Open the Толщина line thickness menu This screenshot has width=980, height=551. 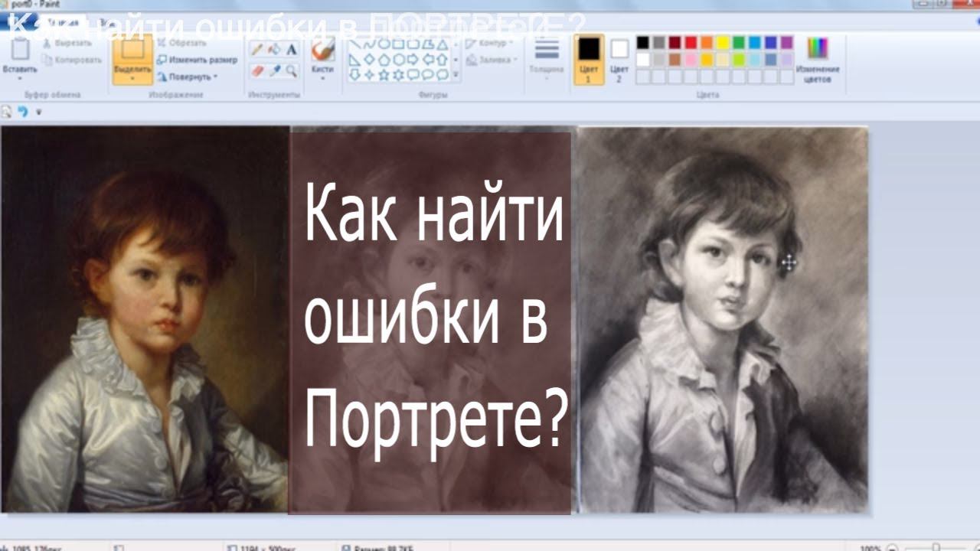pos(546,58)
